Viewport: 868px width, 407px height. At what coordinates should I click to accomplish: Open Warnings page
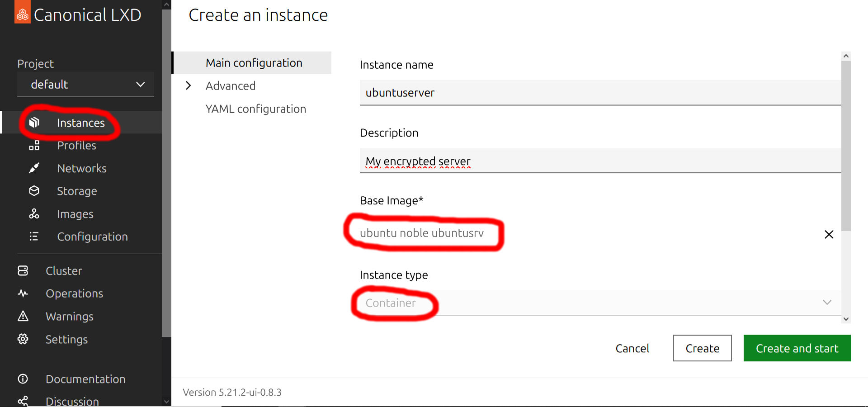pyautogui.click(x=70, y=316)
